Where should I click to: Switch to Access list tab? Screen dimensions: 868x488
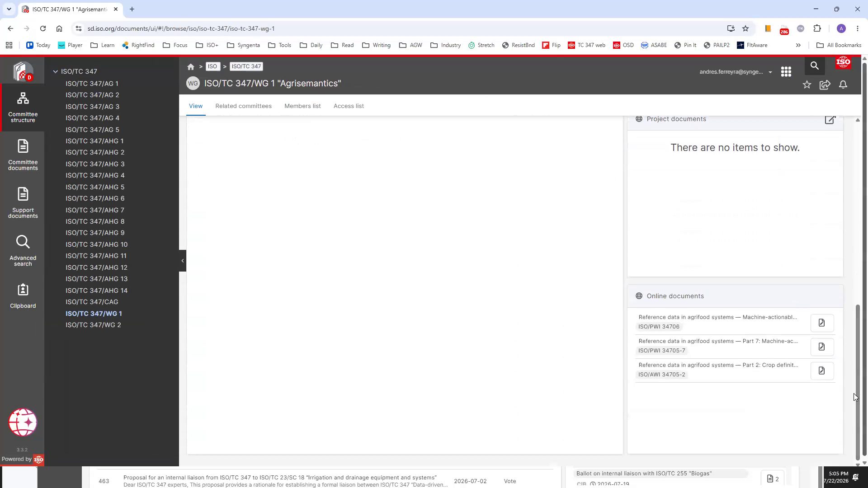(x=349, y=106)
